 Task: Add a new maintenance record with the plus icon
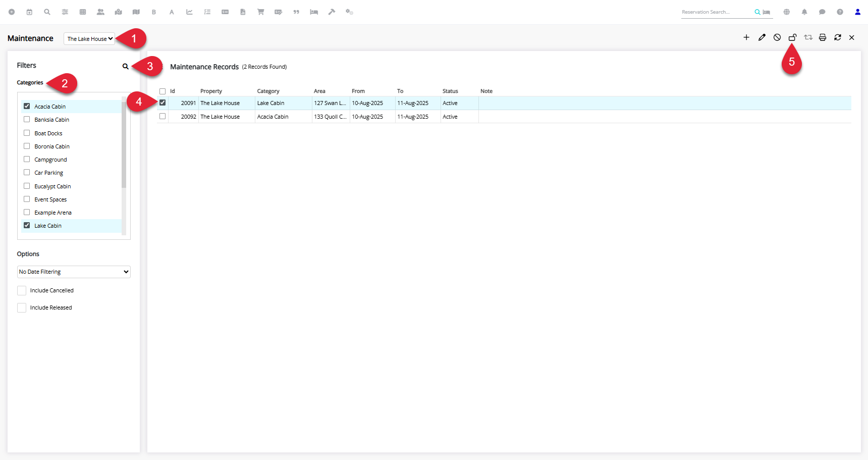(x=746, y=37)
